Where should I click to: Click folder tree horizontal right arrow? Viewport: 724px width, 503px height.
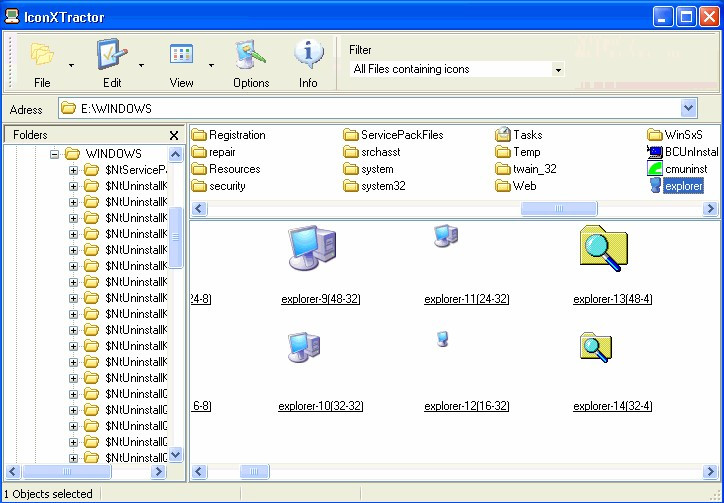point(158,472)
